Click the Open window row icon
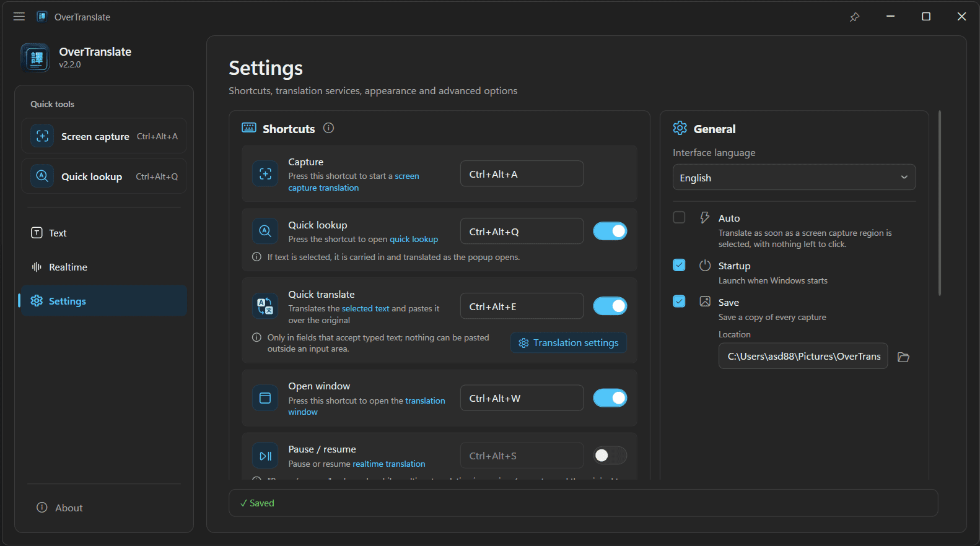980x546 pixels. pyautogui.click(x=265, y=398)
